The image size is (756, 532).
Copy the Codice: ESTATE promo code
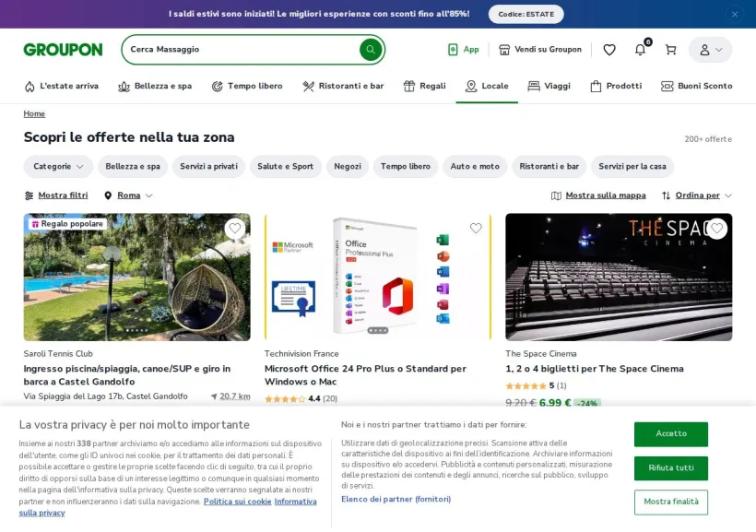click(x=526, y=14)
